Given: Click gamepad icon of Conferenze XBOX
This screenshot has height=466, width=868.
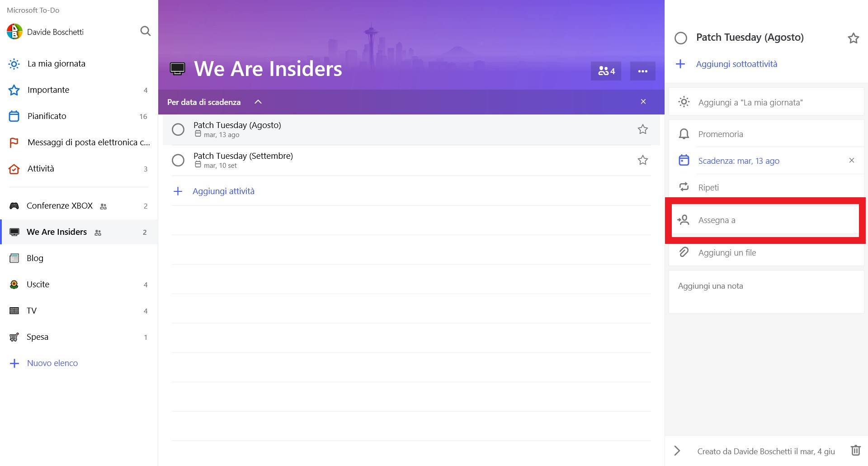Looking at the screenshot, I should tap(14, 206).
